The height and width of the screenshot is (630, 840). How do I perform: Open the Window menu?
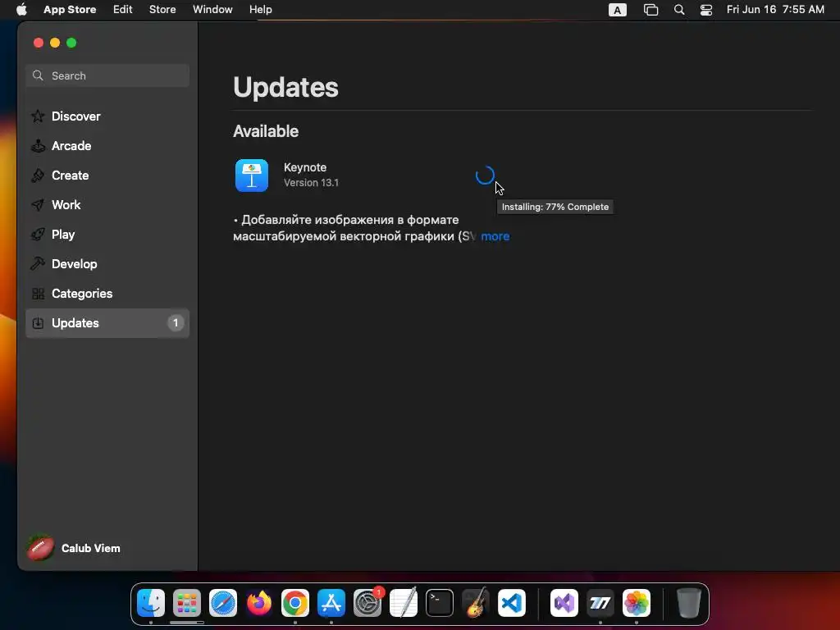point(212,10)
